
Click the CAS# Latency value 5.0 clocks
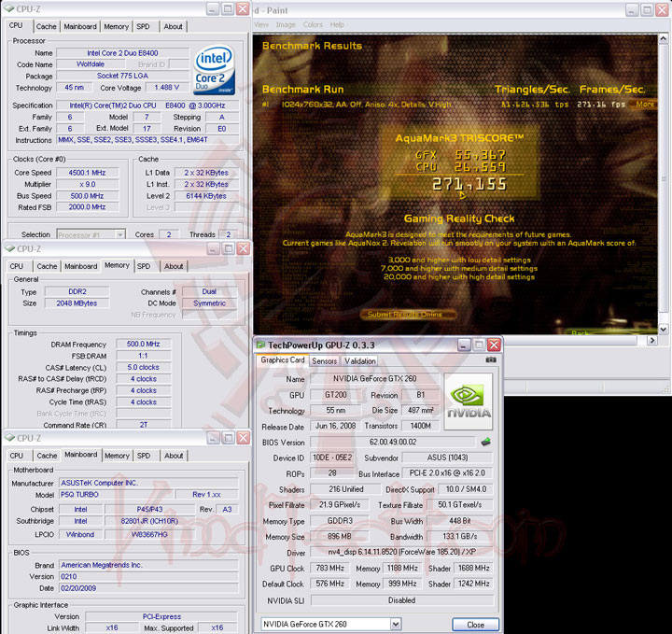point(143,367)
